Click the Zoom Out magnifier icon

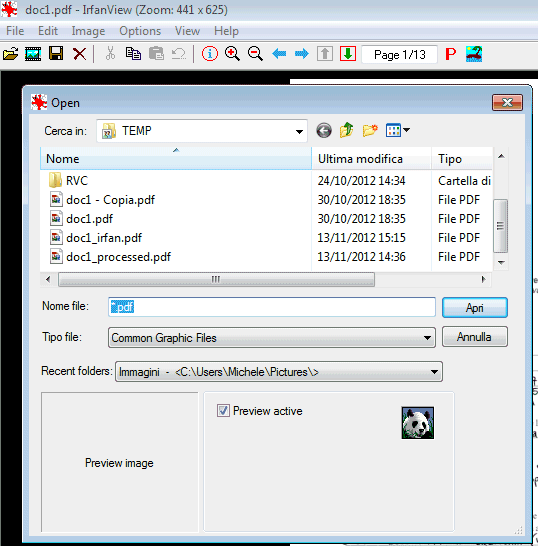[255, 54]
